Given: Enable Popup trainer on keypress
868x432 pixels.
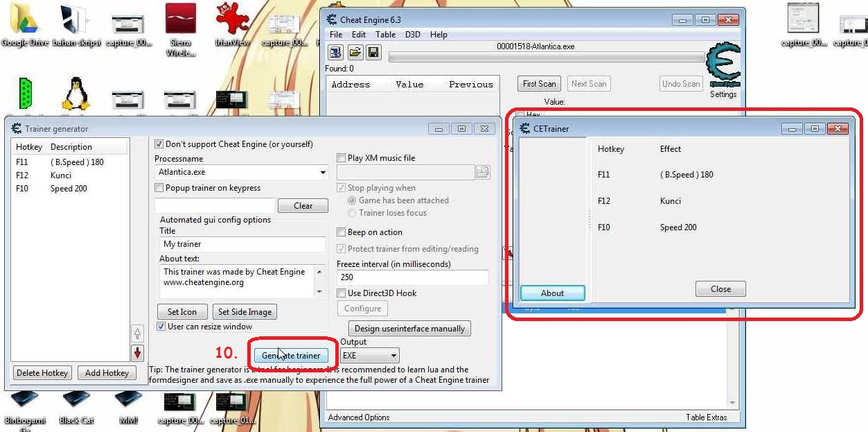Looking at the screenshot, I should tap(159, 188).
